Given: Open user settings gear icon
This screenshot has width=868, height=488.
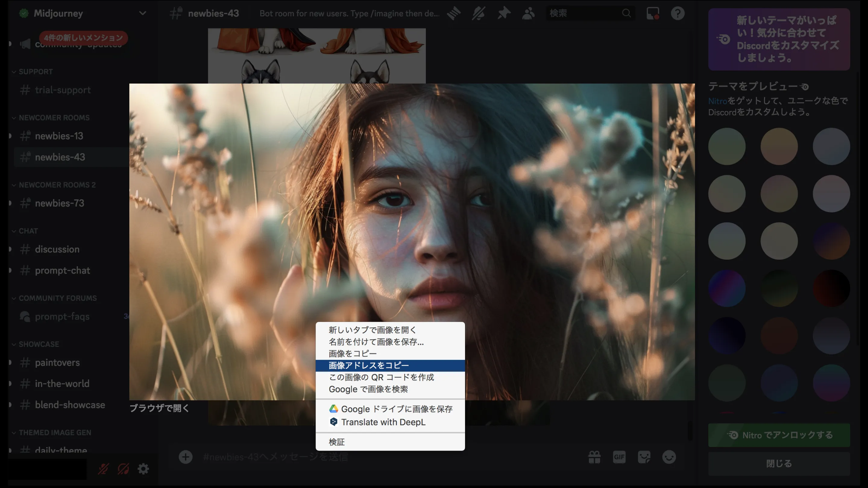Looking at the screenshot, I should click(x=143, y=469).
